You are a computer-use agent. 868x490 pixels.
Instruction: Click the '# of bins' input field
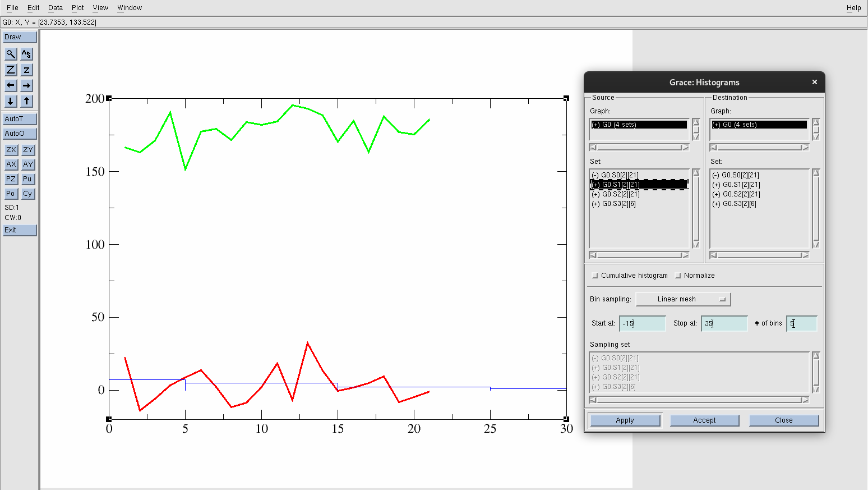tap(802, 324)
